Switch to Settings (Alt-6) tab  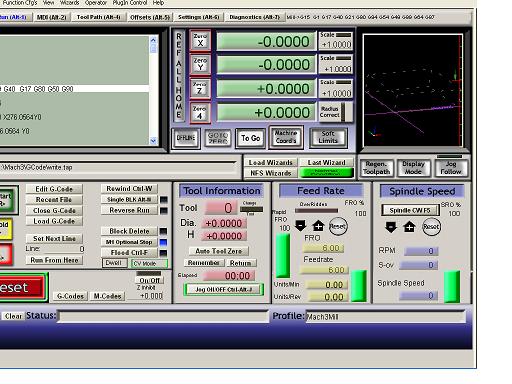tap(199, 17)
